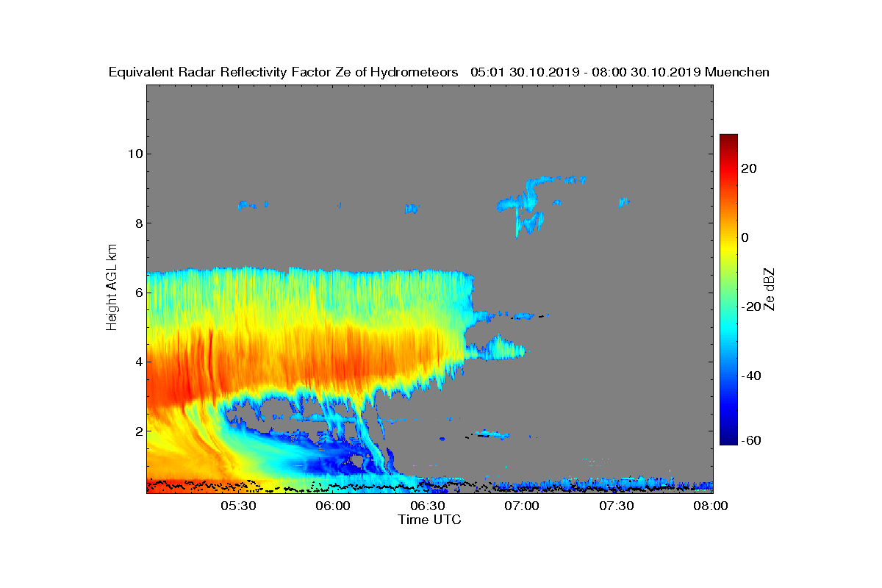Image resolution: width=882 pixels, height=588 pixels.
Task: Click the plot title mentioning Muenchen
Action: (x=439, y=72)
